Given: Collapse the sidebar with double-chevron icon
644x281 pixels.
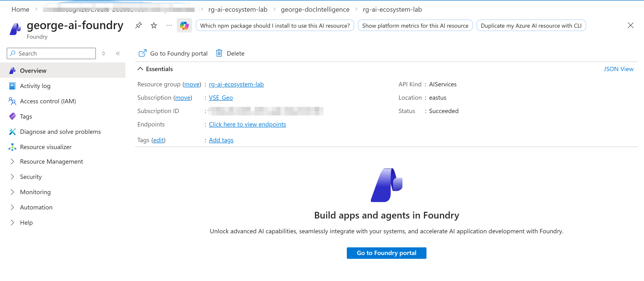Looking at the screenshot, I should (x=118, y=53).
